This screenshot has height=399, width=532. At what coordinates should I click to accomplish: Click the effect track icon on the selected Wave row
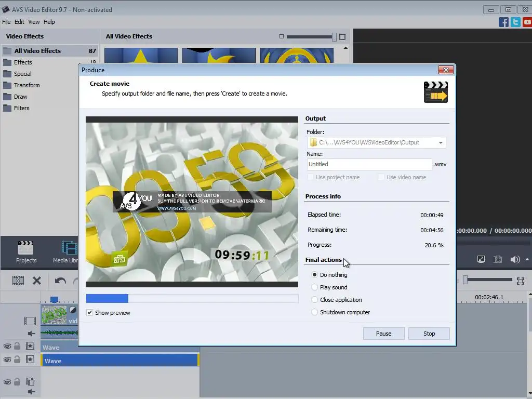click(30, 360)
